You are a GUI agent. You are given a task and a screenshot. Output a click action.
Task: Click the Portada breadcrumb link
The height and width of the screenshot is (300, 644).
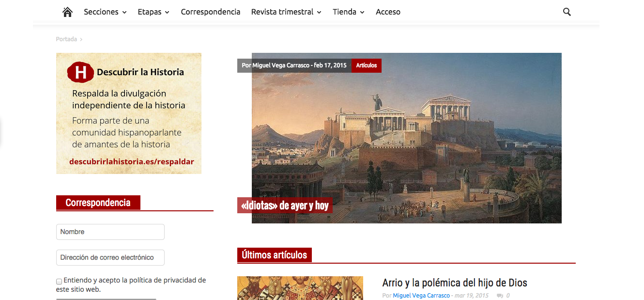pos(66,39)
